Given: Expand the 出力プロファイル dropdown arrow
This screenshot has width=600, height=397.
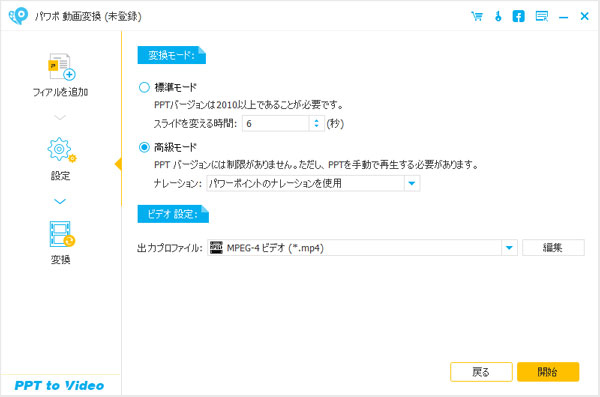Looking at the screenshot, I should [509, 248].
